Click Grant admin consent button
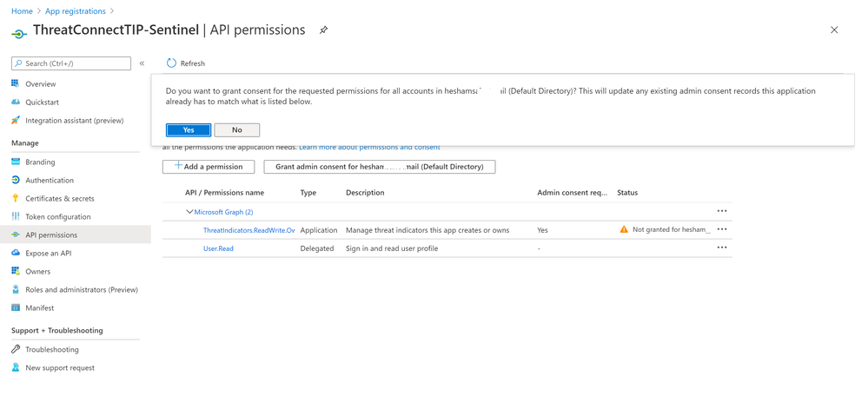868x397 pixels. click(x=379, y=167)
